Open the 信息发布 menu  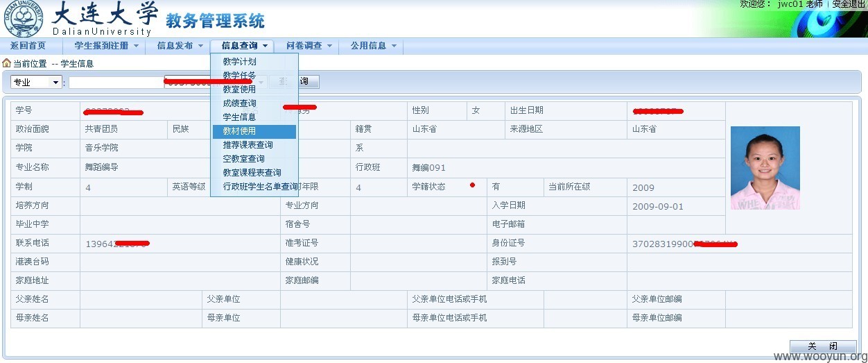[175, 46]
